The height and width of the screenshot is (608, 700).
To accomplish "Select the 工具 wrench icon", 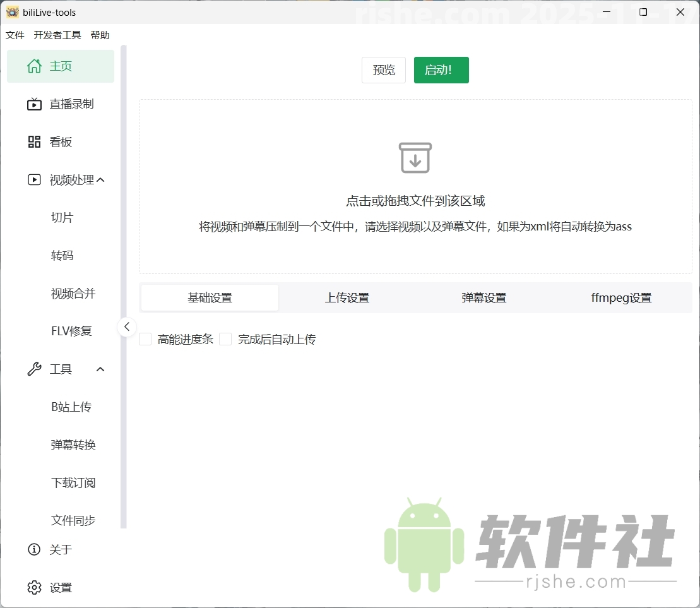I will click(x=33, y=369).
